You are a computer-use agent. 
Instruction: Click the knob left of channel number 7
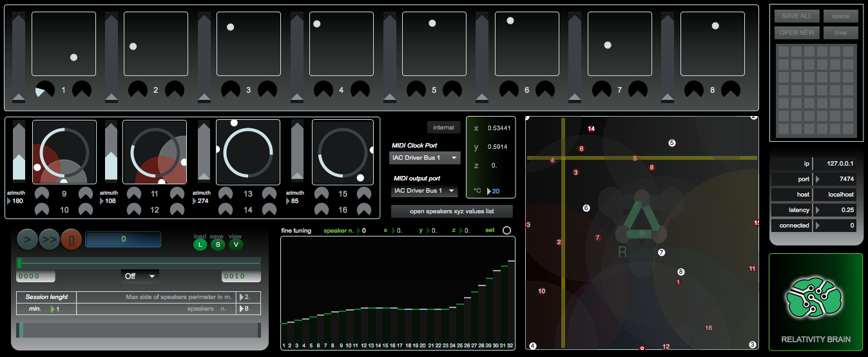point(602,90)
